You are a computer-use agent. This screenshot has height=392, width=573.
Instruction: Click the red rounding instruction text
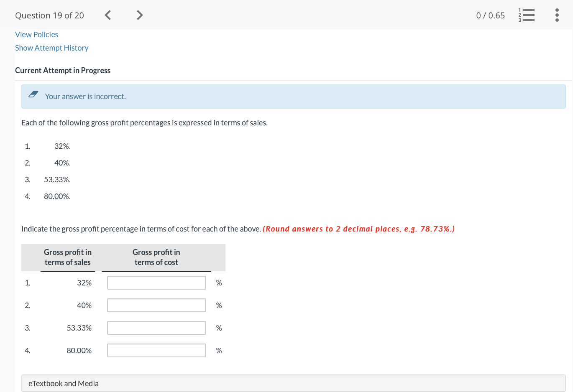pos(359,229)
